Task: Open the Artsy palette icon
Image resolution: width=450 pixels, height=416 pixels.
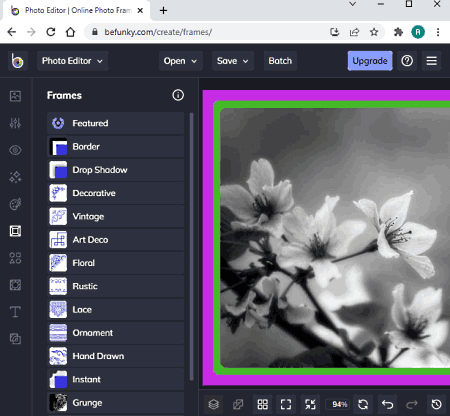Action: pyautogui.click(x=15, y=204)
